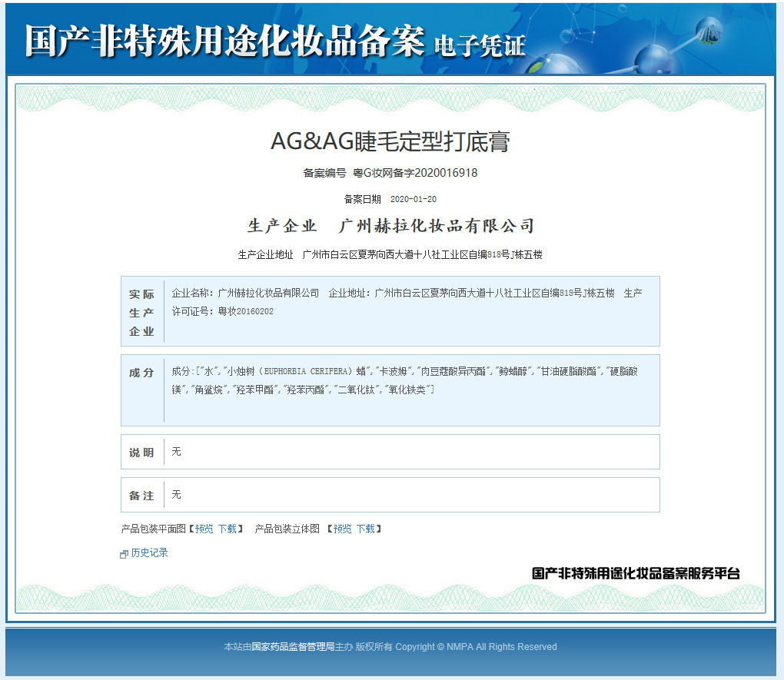Select filing number 粤G妆网备字2020016918

(415, 173)
